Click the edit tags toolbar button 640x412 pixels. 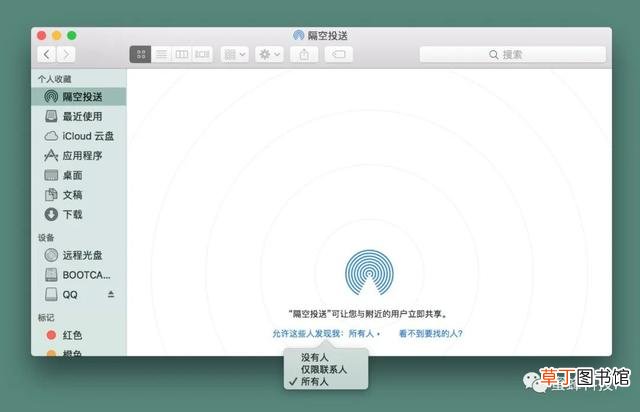pyautogui.click(x=339, y=54)
